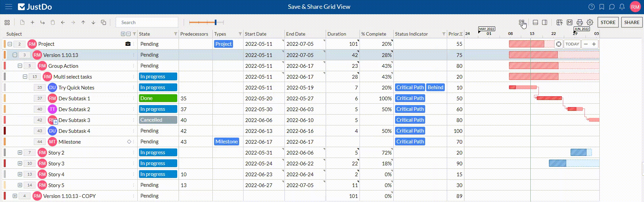The height and width of the screenshot is (202, 644).
Task: Click the Behind status tag
Action: tap(435, 87)
